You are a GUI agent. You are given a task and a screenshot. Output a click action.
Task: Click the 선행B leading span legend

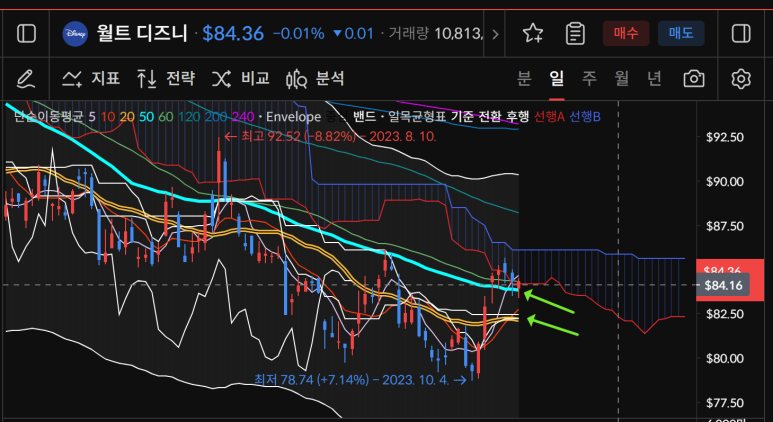click(585, 117)
